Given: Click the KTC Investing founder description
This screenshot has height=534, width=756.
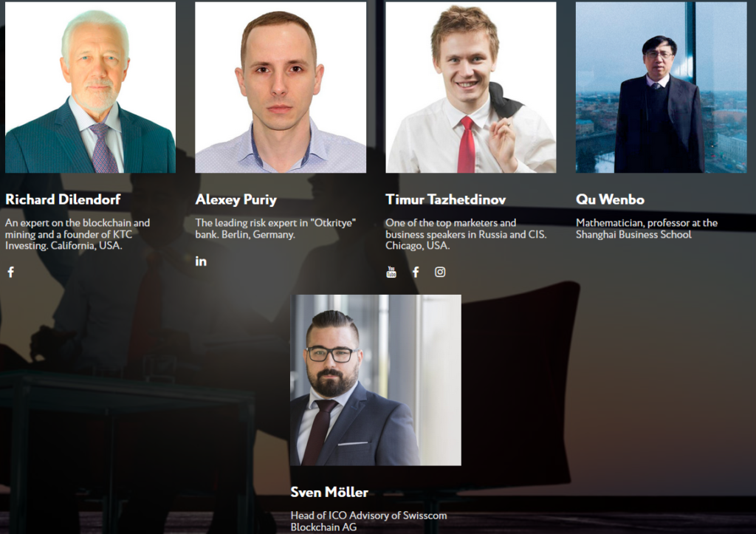Looking at the screenshot, I should (x=78, y=234).
